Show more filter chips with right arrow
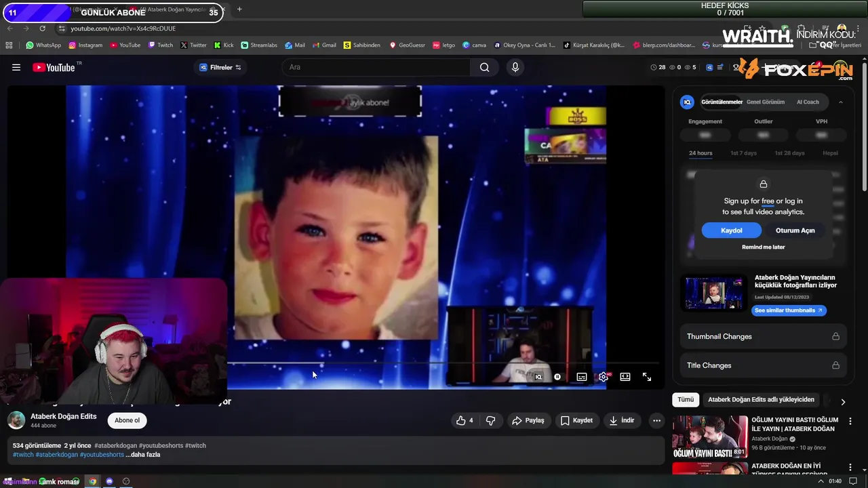Screen dimensions: 868x488 click(x=843, y=402)
